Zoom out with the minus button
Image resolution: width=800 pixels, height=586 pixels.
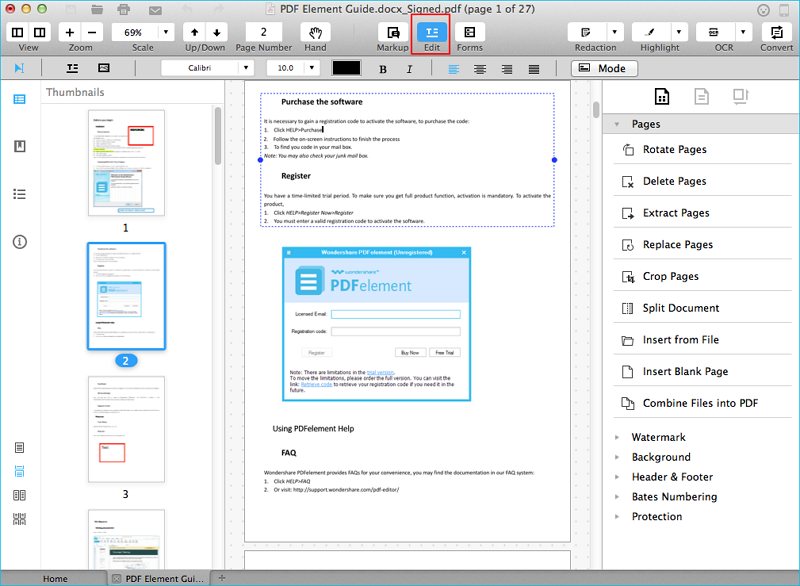[92, 33]
